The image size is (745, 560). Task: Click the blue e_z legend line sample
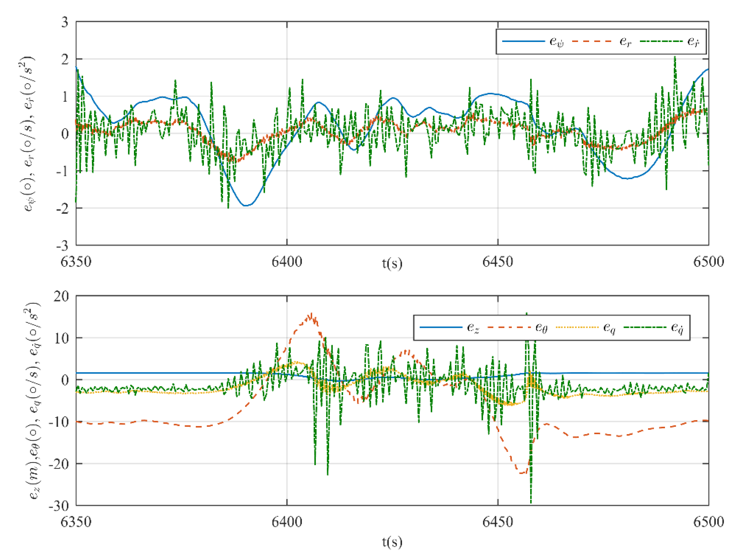[x=441, y=327]
